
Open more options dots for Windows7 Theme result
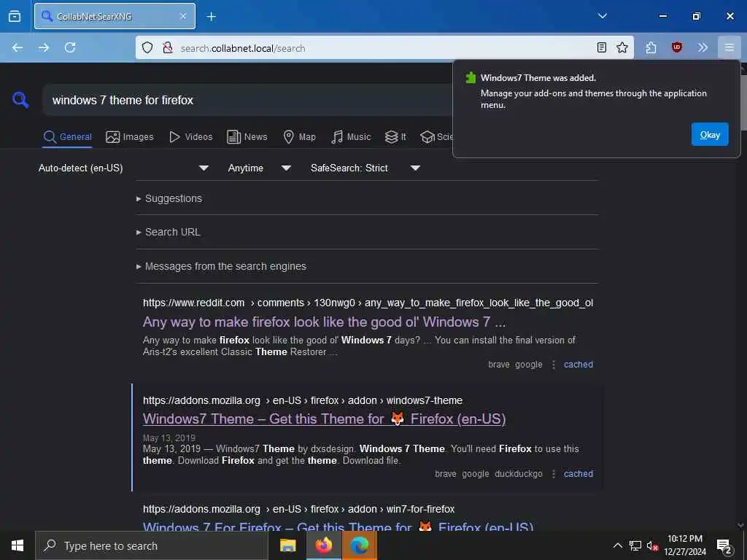[x=554, y=474]
